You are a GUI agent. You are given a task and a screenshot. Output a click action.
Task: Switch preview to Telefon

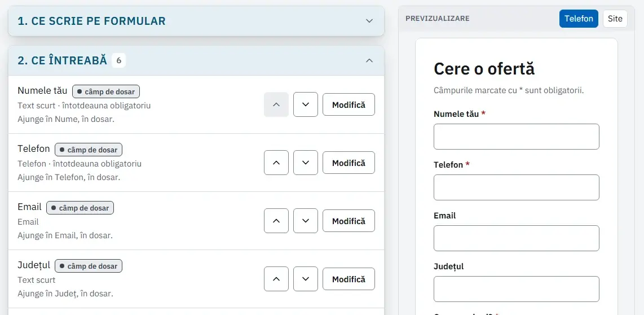[x=579, y=19]
